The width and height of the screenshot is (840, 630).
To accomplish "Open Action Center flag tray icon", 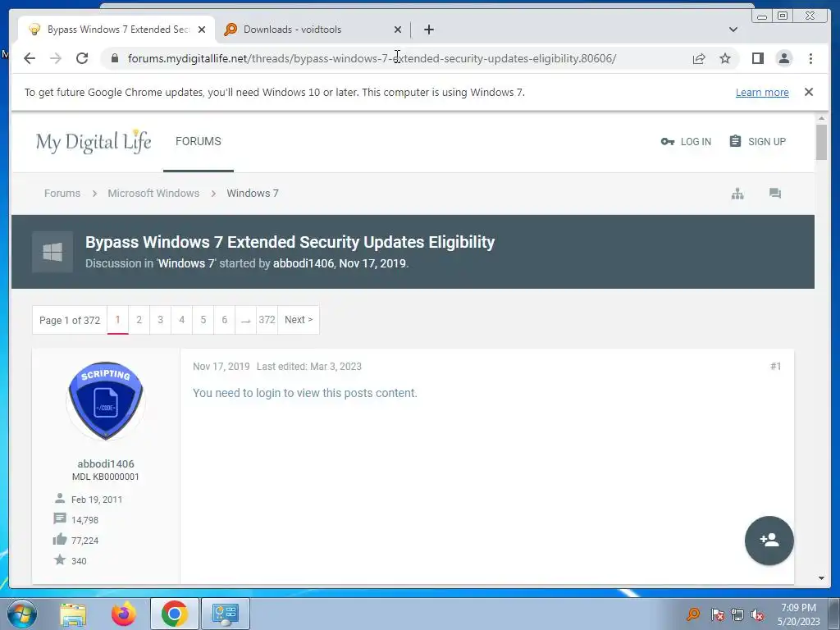I will pos(718,614).
